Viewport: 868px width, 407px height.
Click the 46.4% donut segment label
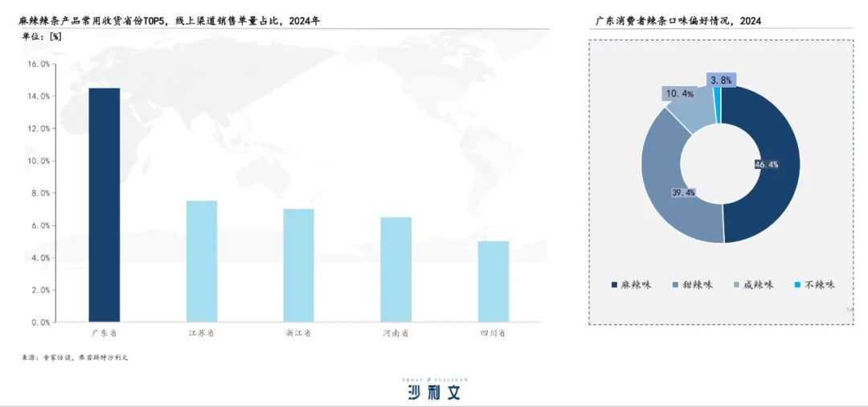[x=766, y=164]
